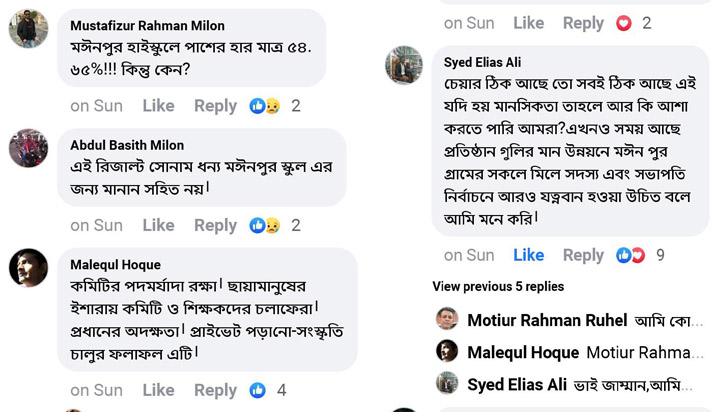The image size is (728, 412).
Task: Click 'on Sun' timestamp of Mustafizur's comment
Action: 96,106
